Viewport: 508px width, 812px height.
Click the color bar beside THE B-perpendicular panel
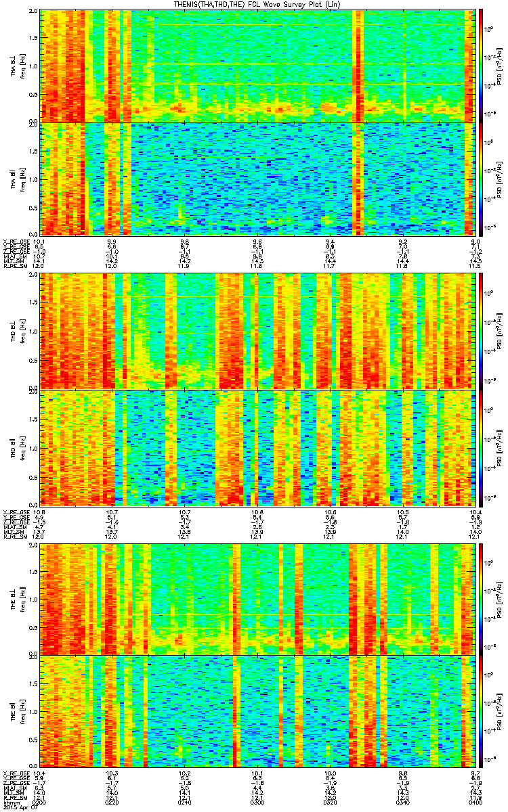pyautogui.click(x=481, y=598)
